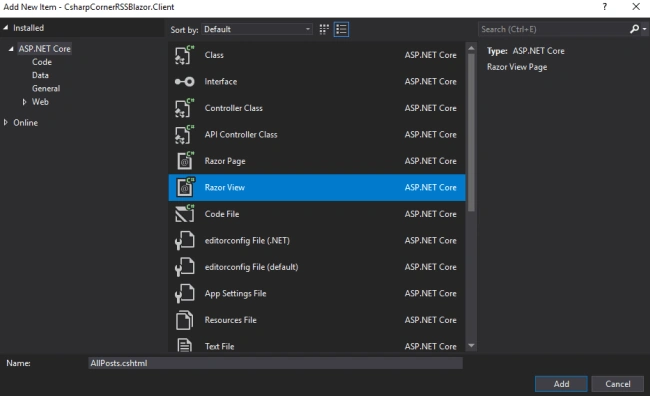Select the "Text File" template name
Screen dimensions: 650x396
[x=219, y=346]
